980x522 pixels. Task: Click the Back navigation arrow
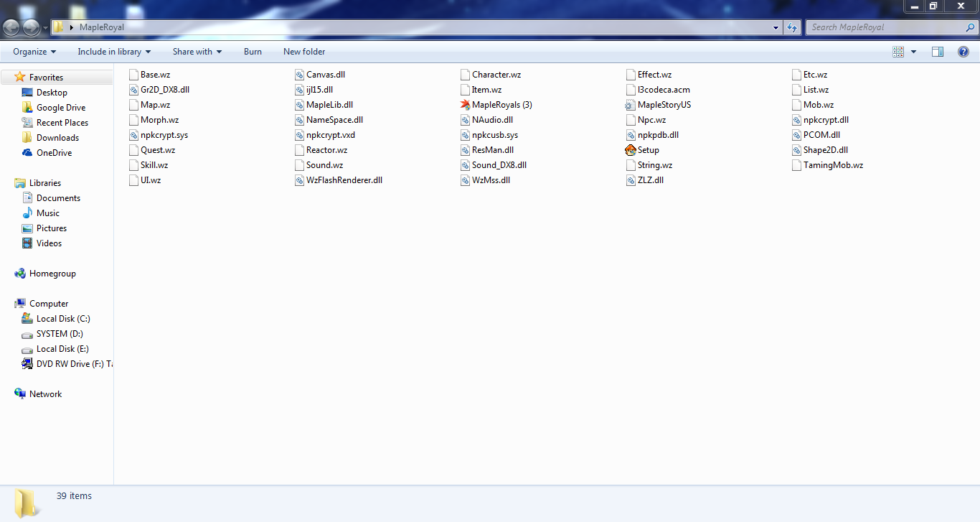(12, 27)
